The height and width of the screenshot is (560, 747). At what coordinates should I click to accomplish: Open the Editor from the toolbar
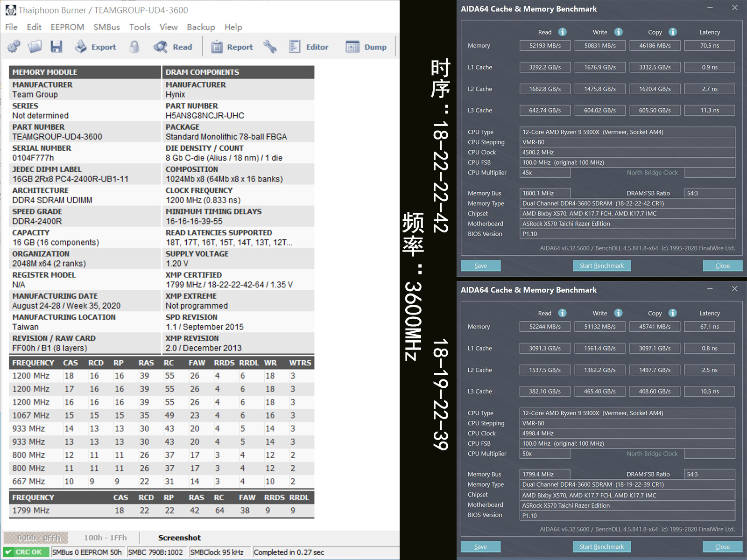pyautogui.click(x=309, y=47)
